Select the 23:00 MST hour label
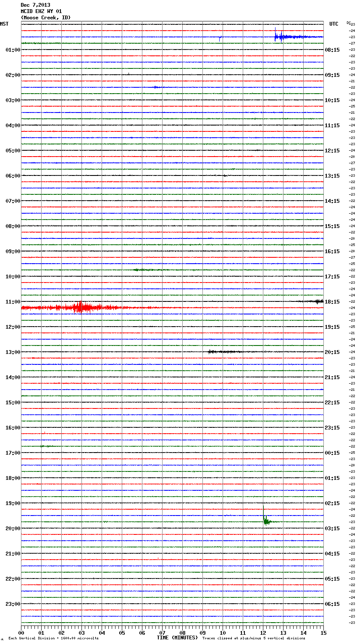357x644 pixels. [13, 604]
